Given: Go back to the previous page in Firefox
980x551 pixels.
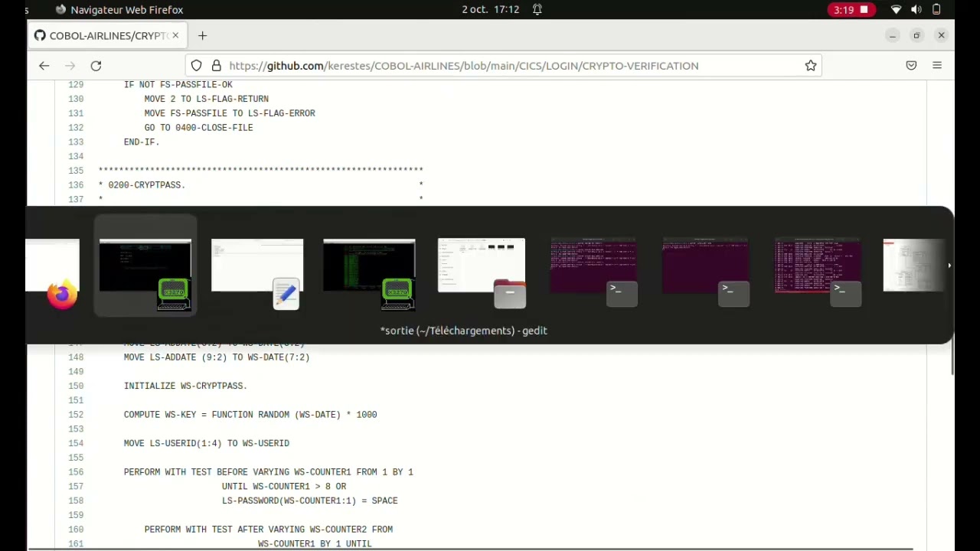Looking at the screenshot, I should (44, 66).
